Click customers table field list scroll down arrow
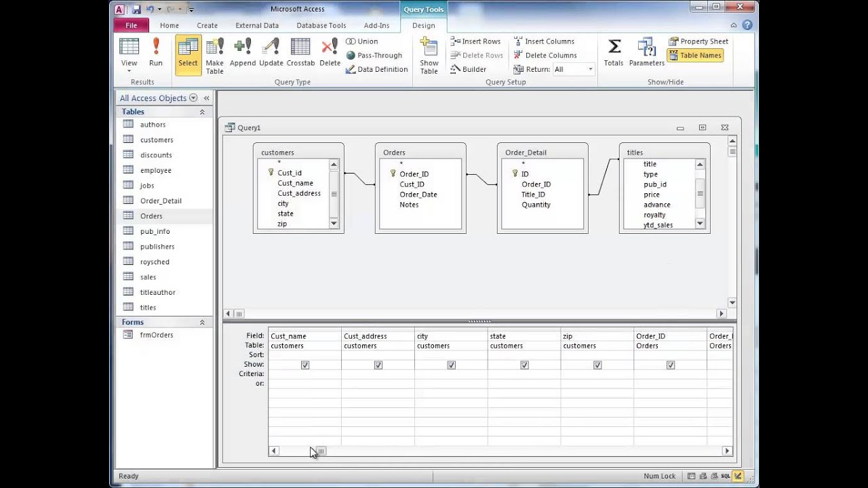Screen dimensions: 868x488 click(x=334, y=224)
